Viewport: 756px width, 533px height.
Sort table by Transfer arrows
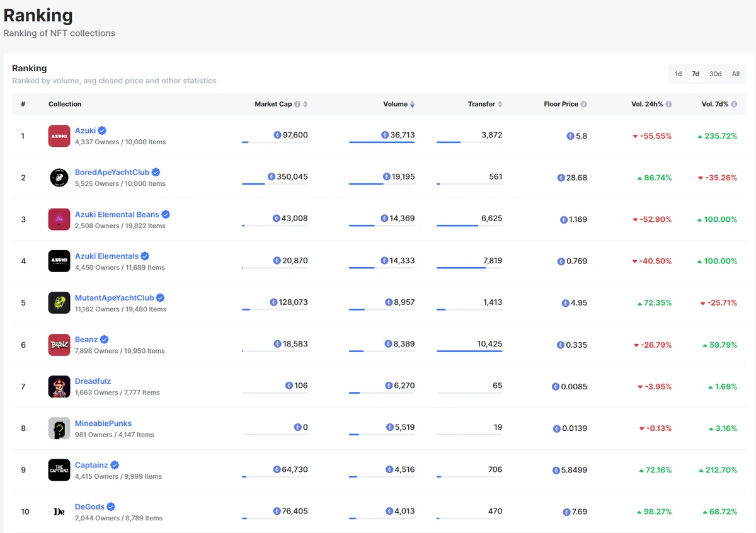pyautogui.click(x=500, y=105)
